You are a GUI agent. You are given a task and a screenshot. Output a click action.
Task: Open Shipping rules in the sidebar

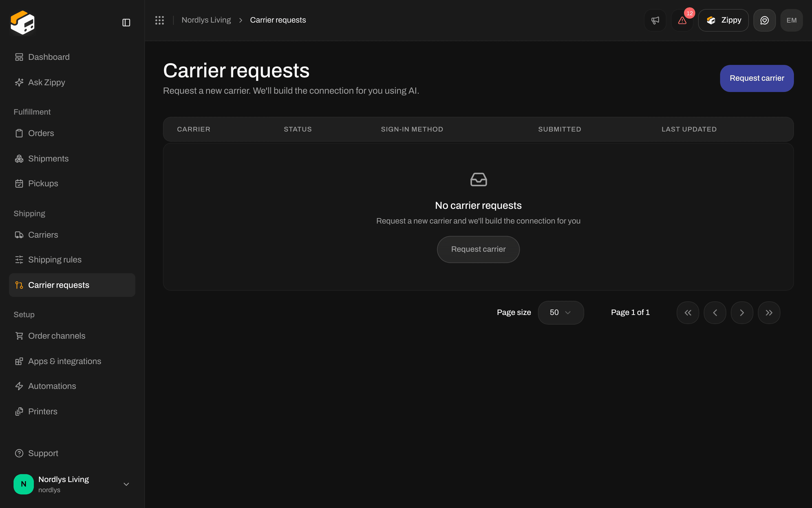[x=72, y=260]
